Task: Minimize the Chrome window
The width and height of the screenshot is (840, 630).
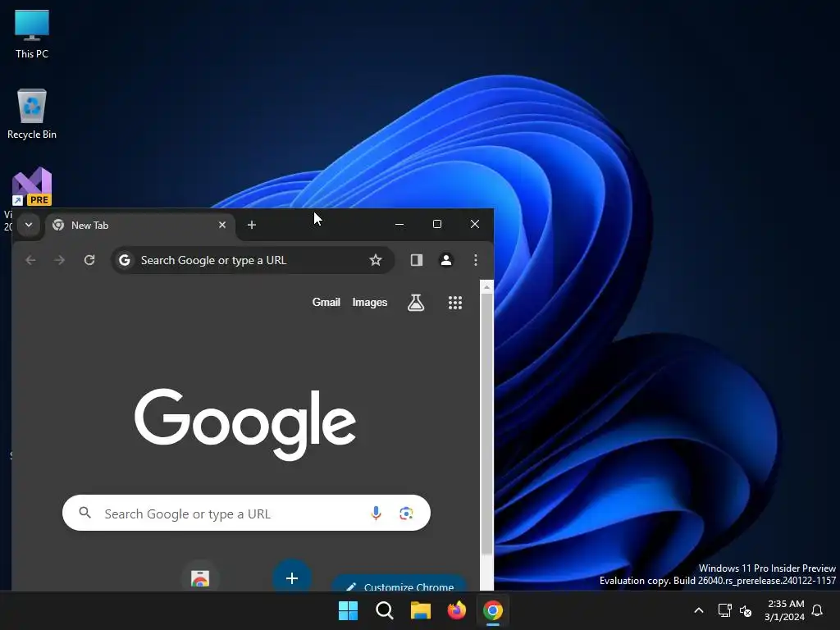Action: [x=399, y=225]
